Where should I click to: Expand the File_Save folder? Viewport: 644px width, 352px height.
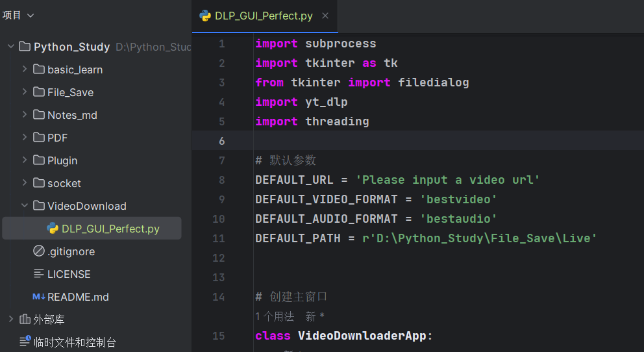pyautogui.click(x=25, y=92)
